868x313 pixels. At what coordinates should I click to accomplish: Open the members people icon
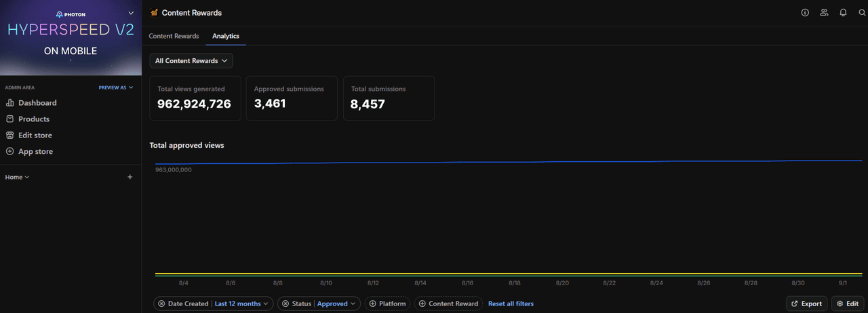[824, 12]
